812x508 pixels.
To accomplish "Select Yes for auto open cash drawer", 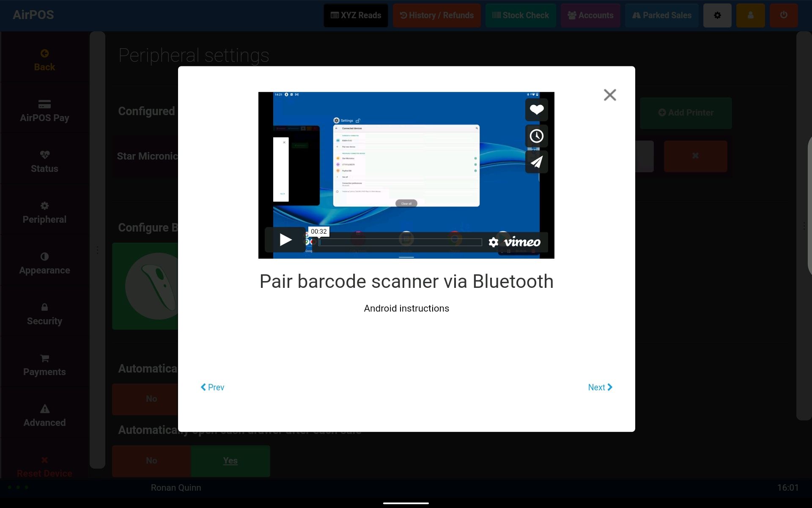I will pos(230,461).
